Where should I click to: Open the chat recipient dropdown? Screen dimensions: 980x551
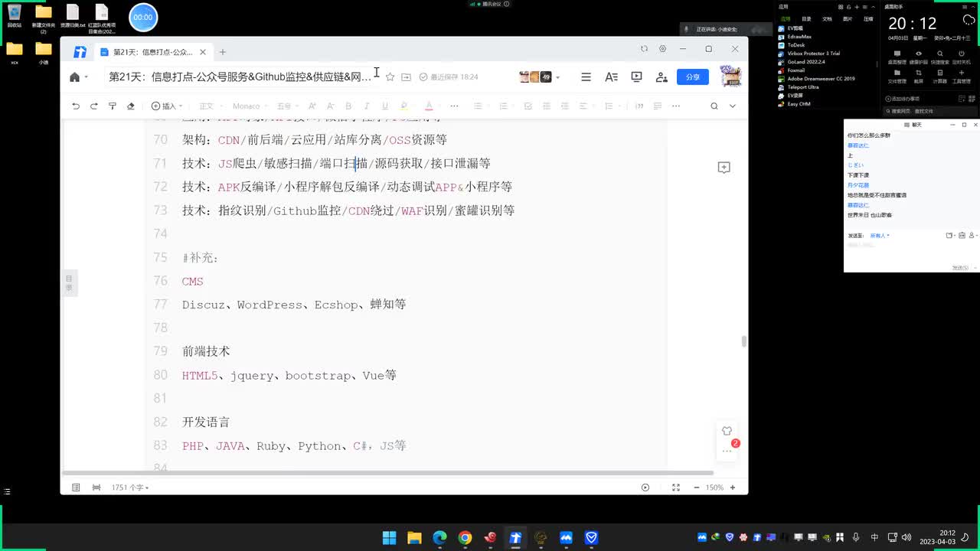coord(880,236)
